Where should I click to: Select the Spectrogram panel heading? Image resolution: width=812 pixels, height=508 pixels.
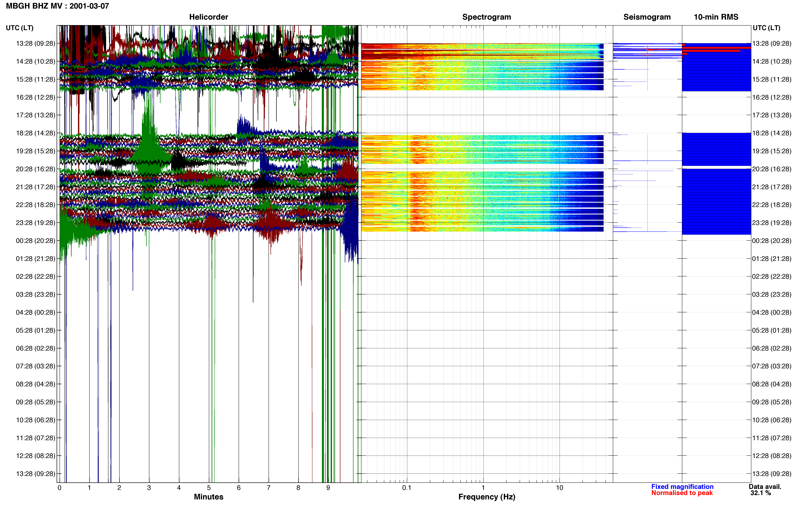coord(487,17)
